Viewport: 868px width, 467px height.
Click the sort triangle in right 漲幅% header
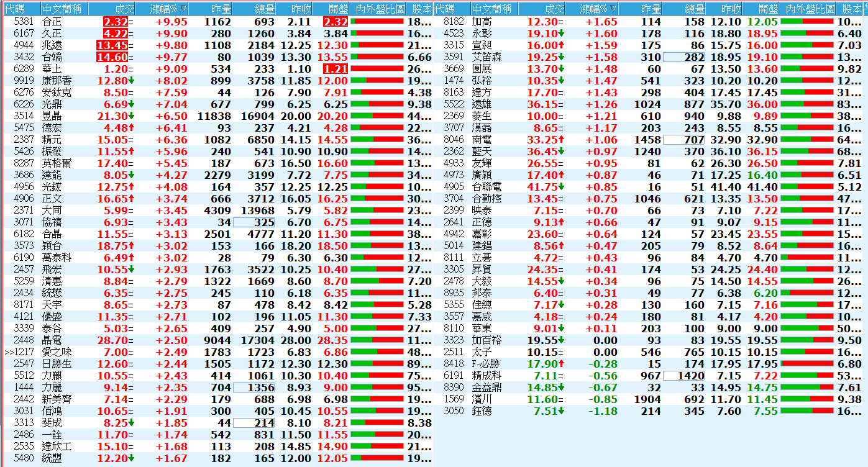point(613,9)
